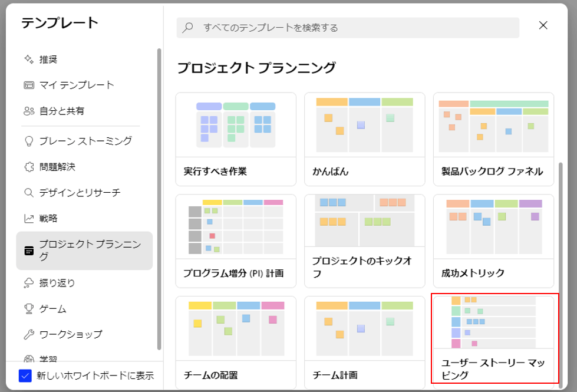The height and width of the screenshot is (392, 577).
Task: Click the ゲーム trophy icon
Action: (29, 308)
